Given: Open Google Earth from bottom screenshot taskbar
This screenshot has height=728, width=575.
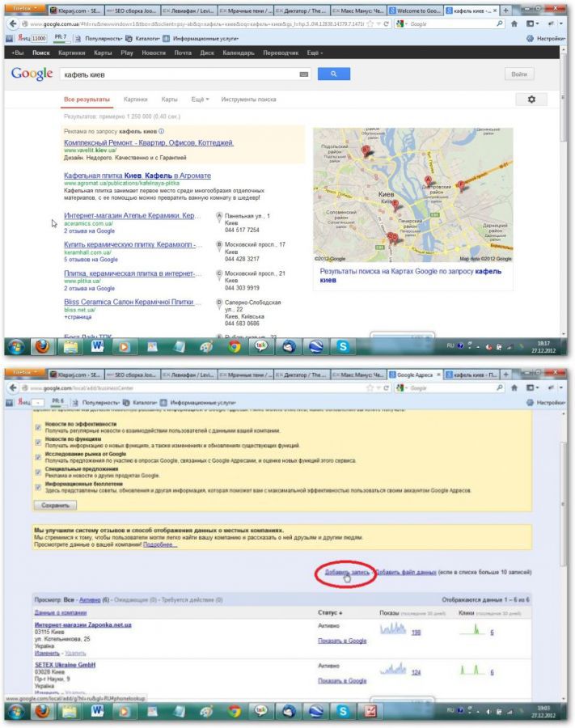Looking at the screenshot, I should pyautogui.click(x=316, y=711).
